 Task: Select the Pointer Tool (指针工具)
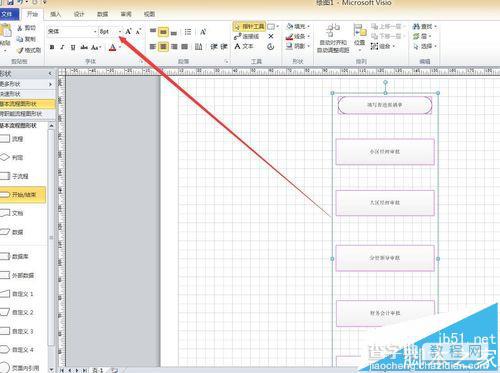pos(249,26)
